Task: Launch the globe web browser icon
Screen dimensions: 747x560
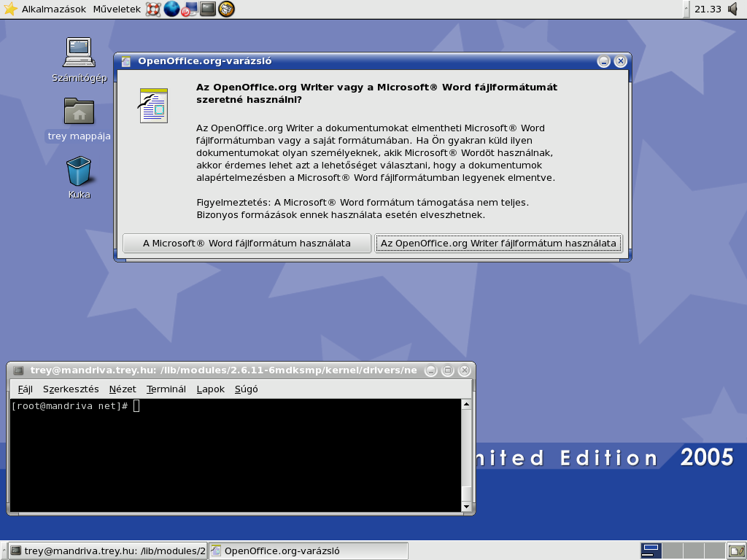Action: coord(171,9)
